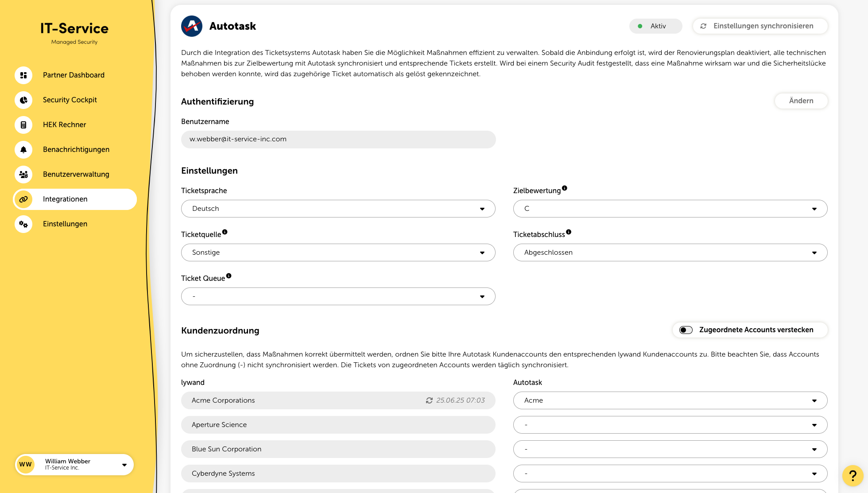Click the Partner Dashboard sidebar icon
Screen dimensions: 868x493
[x=23, y=75]
